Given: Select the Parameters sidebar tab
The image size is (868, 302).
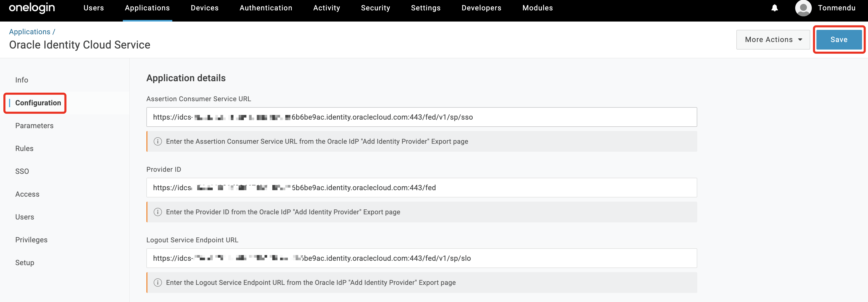Looking at the screenshot, I should 34,126.
